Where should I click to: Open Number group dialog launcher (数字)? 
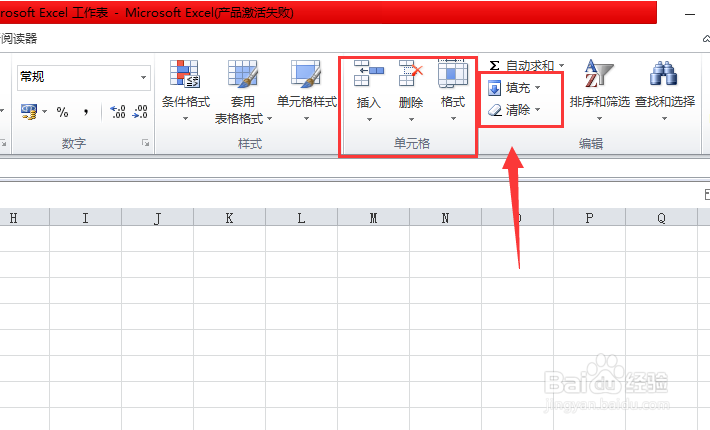click(145, 143)
